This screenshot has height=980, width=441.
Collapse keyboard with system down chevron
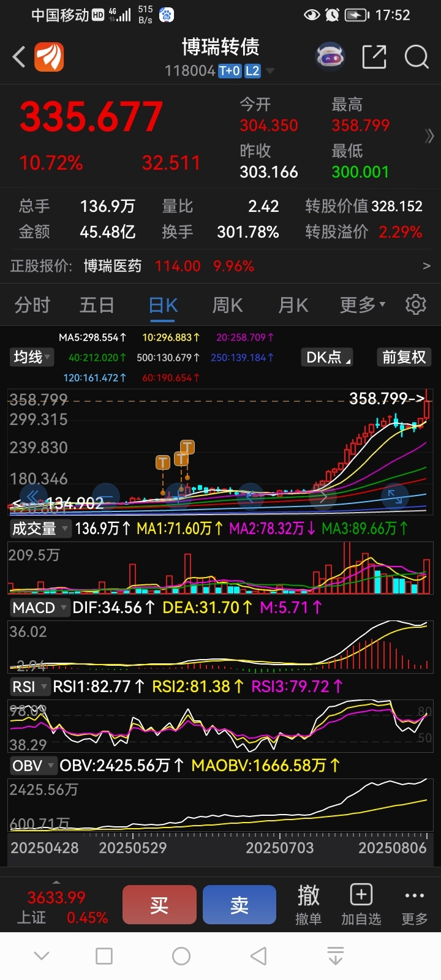[42, 956]
